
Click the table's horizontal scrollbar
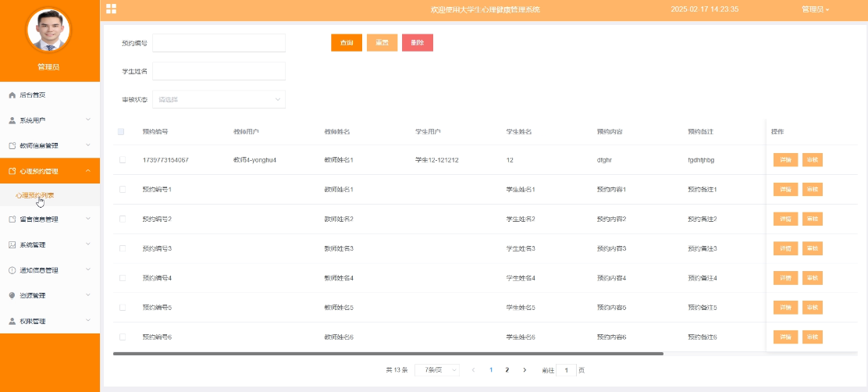[x=388, y=353]
